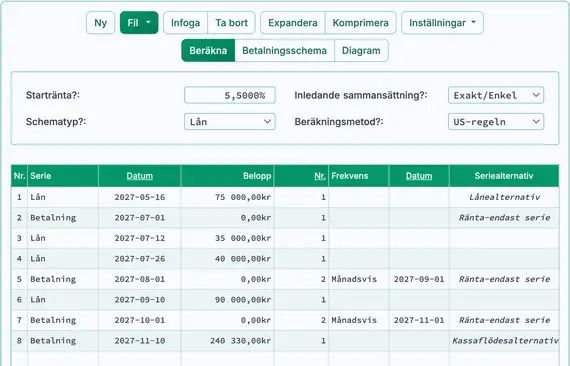Select date cell 2027-10-01

(140, 320)
